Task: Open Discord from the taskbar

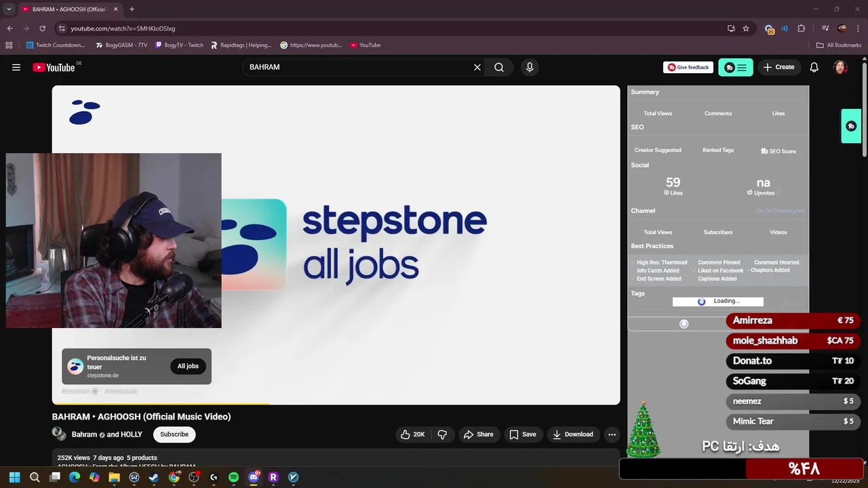Action: coord(254,477)
